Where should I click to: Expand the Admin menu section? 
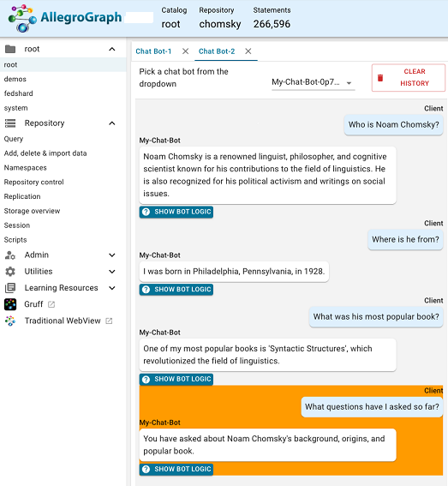[x=112, y=255]
